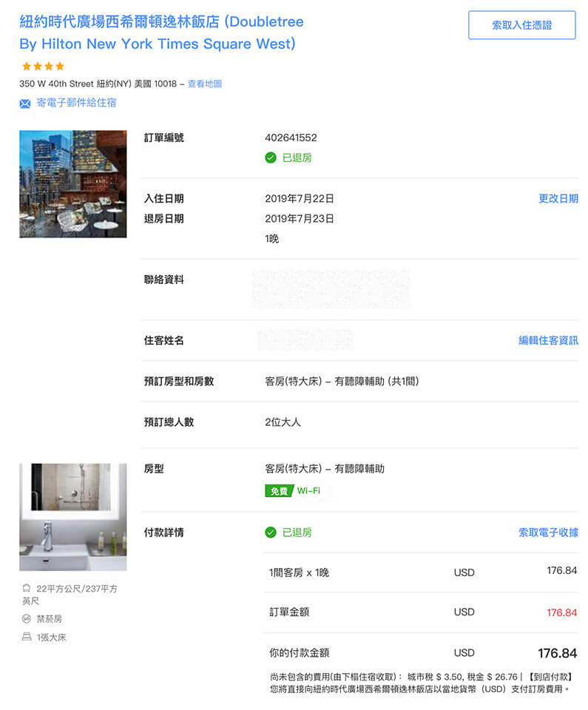The image size is (588, 710).
Task: Click the envelope icon beside 寄電子郵件給住宿
Action: [25, 104]
